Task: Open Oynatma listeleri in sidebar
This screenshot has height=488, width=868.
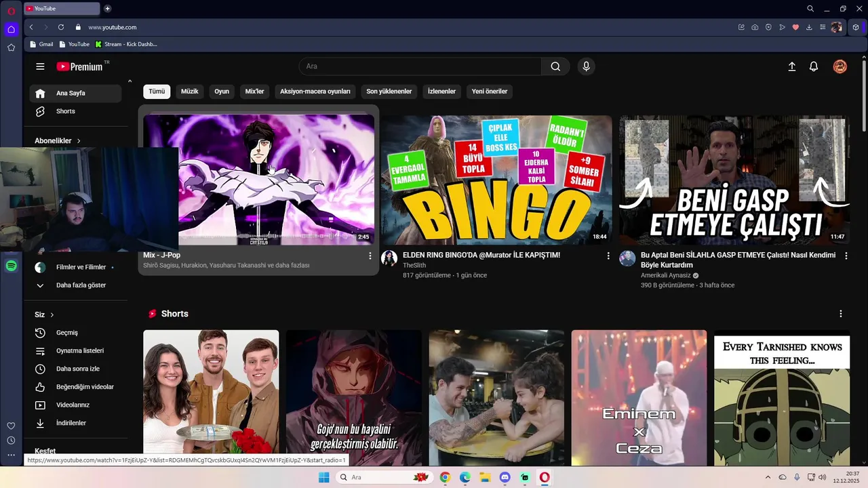Action: (75, 351)
